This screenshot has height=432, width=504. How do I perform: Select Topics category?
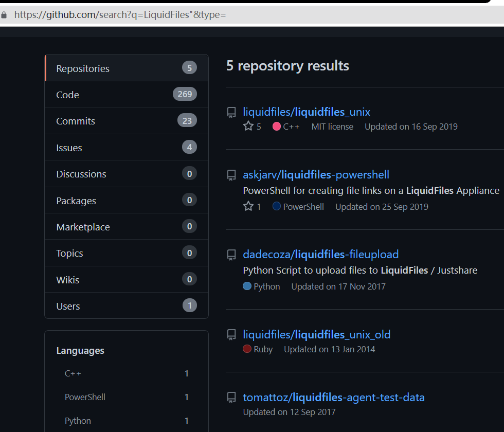pyautogui.click(x=127, y=253)
